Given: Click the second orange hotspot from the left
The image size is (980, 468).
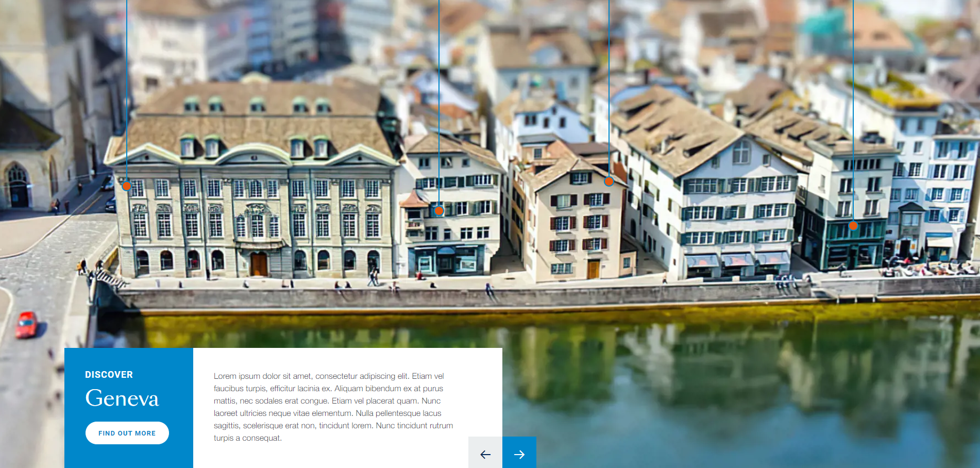Looking at the screenshot, I should tap(438, 210).
